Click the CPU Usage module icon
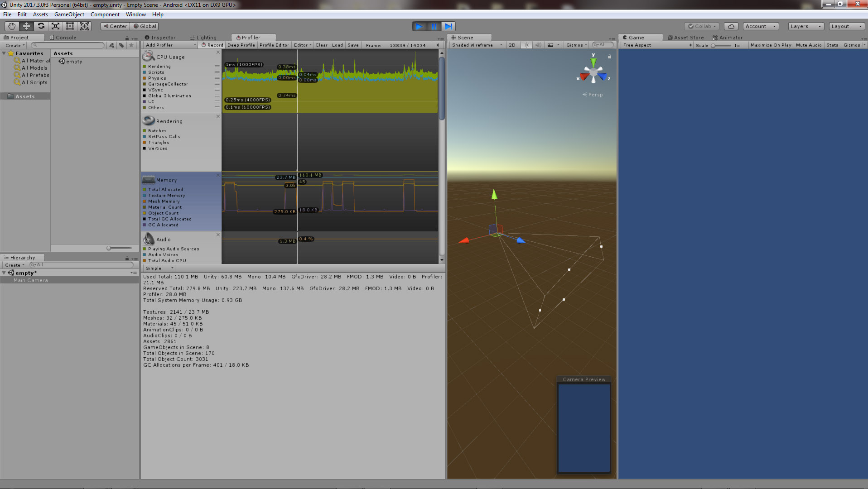Screen dimensions: 868x489 click(x=148, y=57)
